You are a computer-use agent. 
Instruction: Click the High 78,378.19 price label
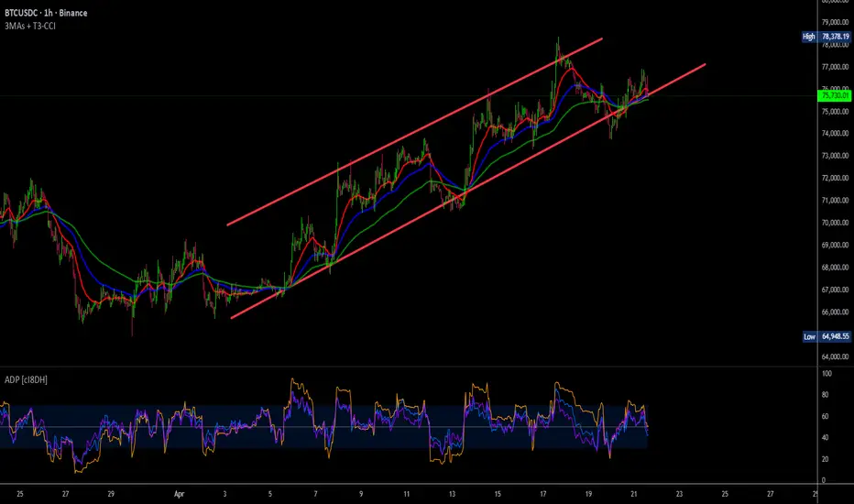827,37
